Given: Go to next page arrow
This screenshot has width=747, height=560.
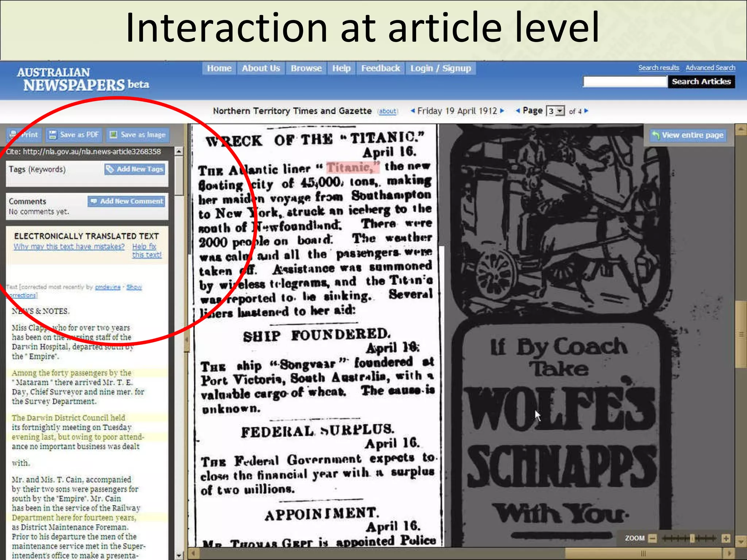Looking at the screenshot, I should pyautogui.click(x=586, y=111).
